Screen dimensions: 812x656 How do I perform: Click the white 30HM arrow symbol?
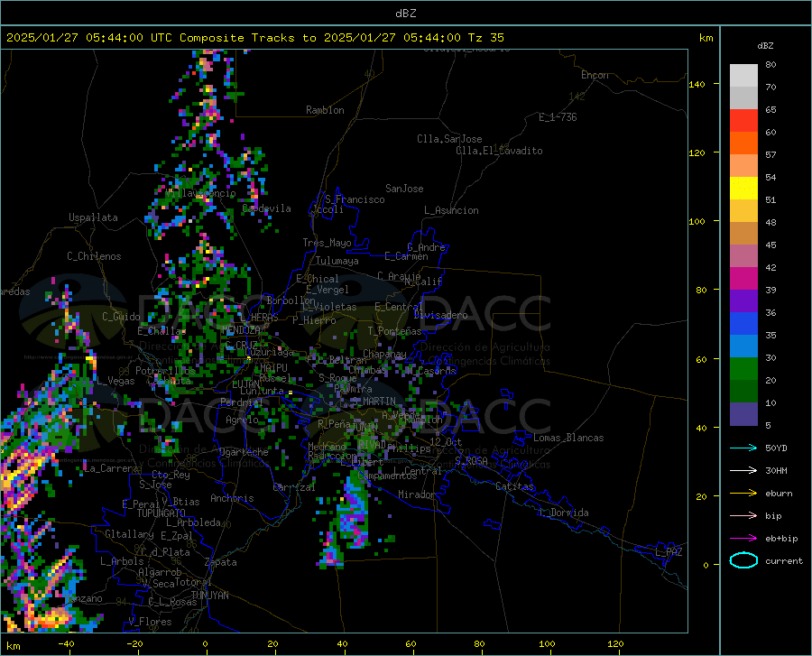(743, 470)
